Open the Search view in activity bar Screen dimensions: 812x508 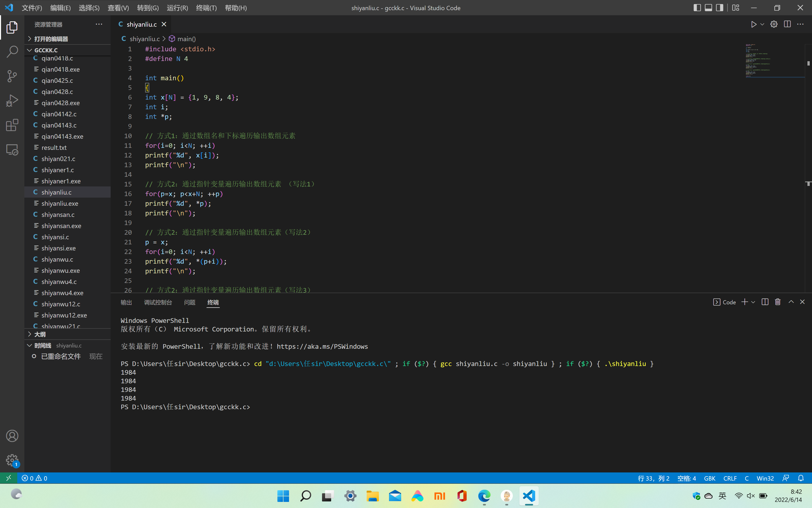click(x=12, y=52)
